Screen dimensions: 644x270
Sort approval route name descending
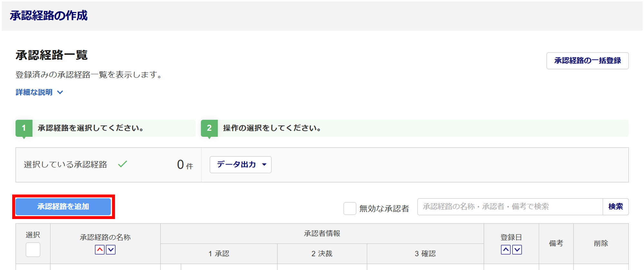[x=111, y=250]
